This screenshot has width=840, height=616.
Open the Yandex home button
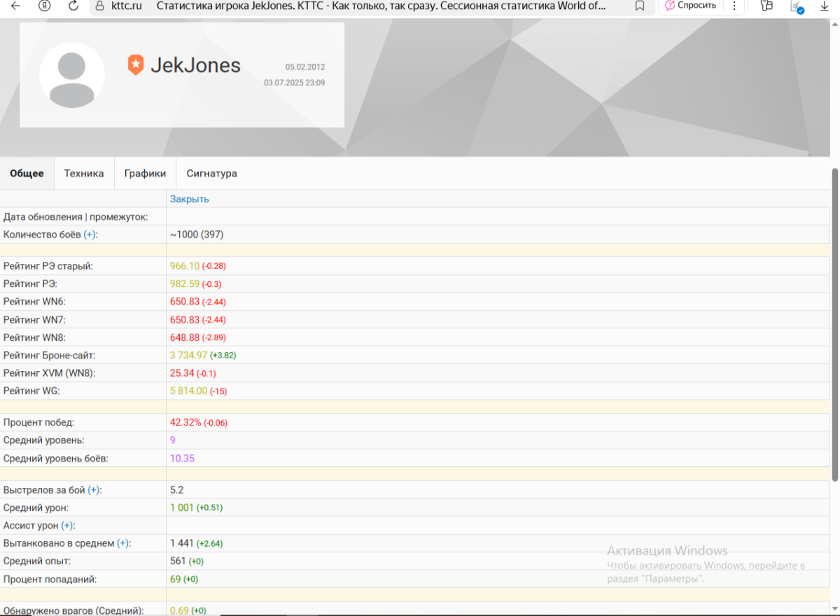[x=45, y=6]
